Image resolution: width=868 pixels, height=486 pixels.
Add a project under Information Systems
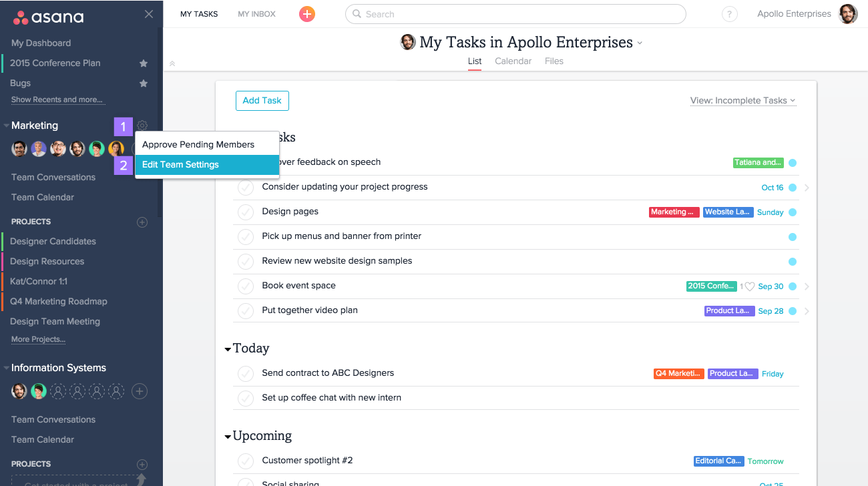coord(142,464)
